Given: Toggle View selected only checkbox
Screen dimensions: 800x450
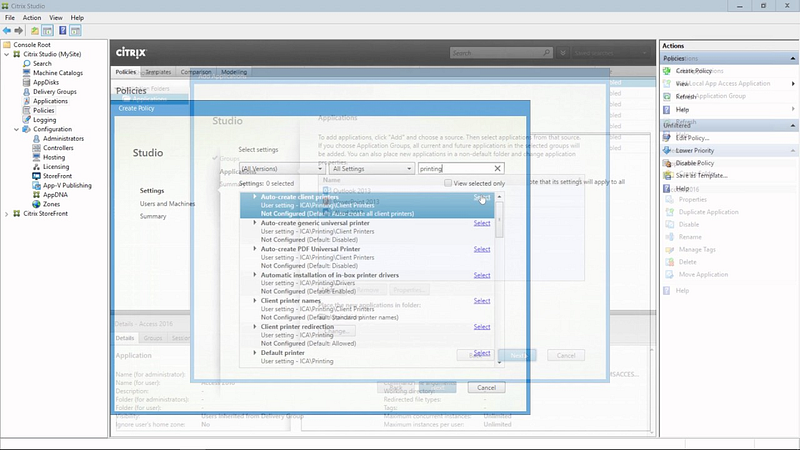Looking at the screenshot, I should (x=448, y=183).
